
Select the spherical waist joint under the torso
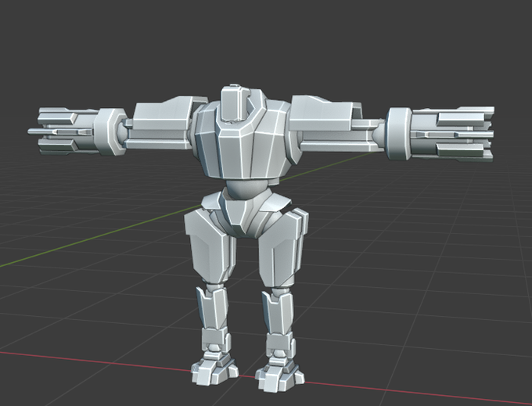[x=246, y=189]
